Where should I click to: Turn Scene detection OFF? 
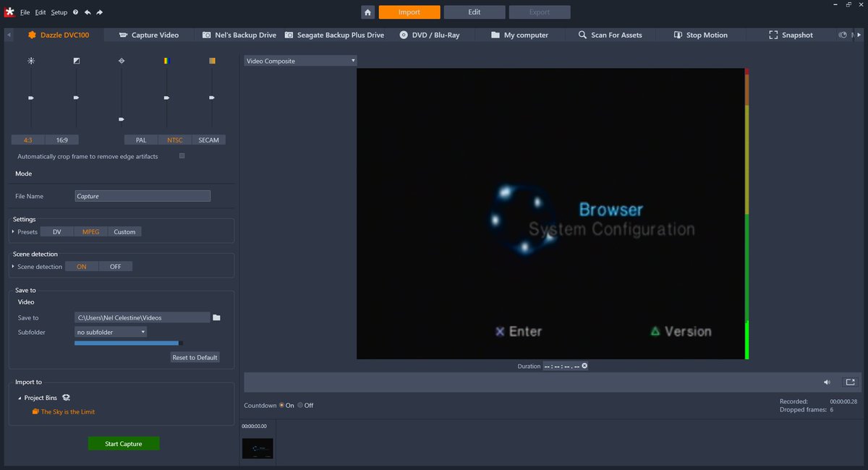[116, 266]
